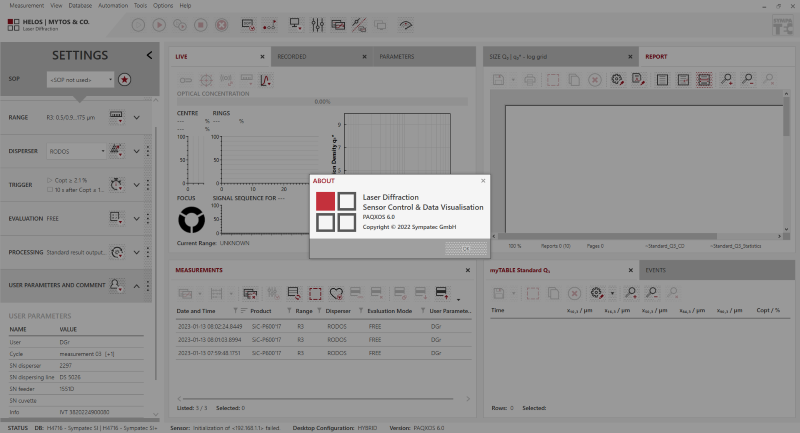The width and height of the screenshot is (800, 433).
Task: Close the LIVE tab with its X
Action: (x=262, y=57)
